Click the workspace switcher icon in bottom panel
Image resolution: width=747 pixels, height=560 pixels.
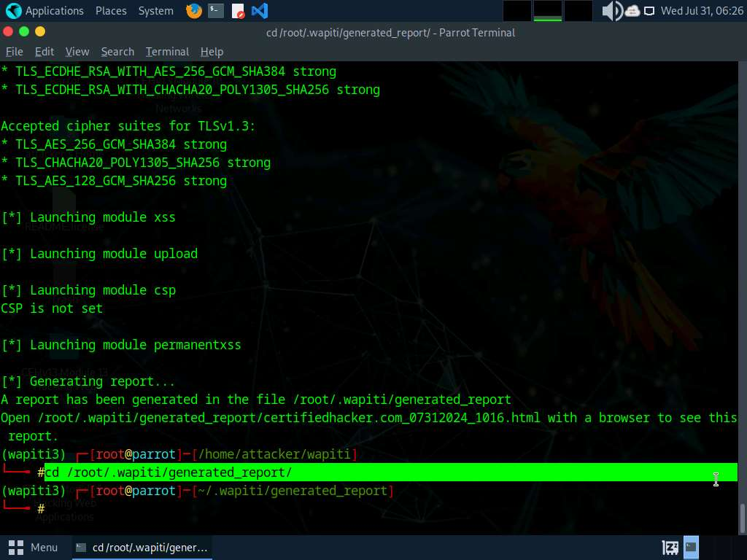coord(670,547)
